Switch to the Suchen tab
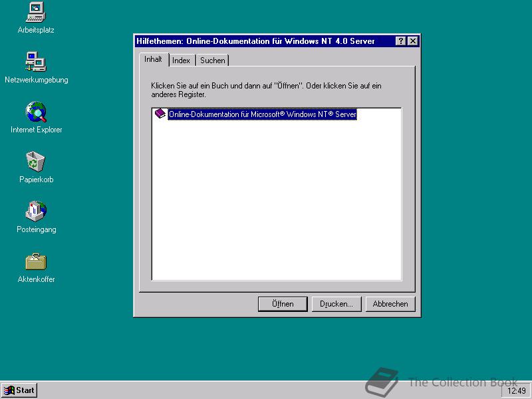532x399 pixels. point(212,61)
